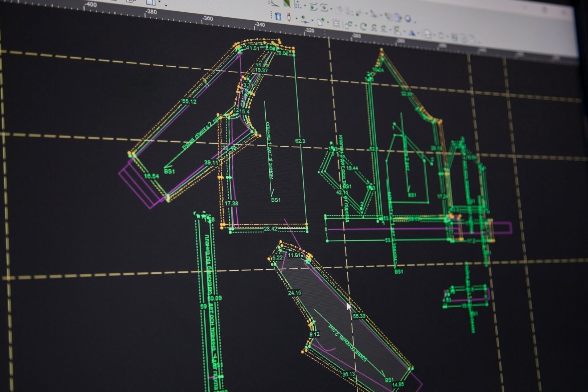The width and height of the screenshot is (588, 392).
Task: Click the blue triangle toolbar icon
Action: [x=412, y=33]
